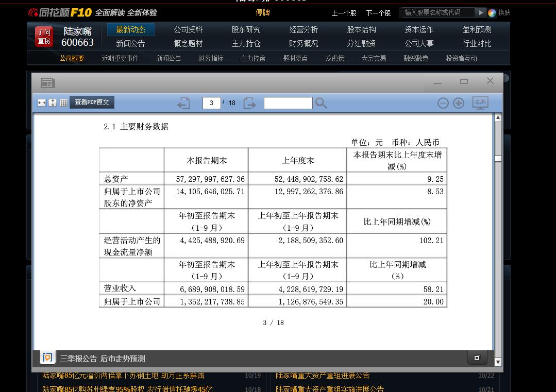Click the magnifier search icon

tap(321, 103)
